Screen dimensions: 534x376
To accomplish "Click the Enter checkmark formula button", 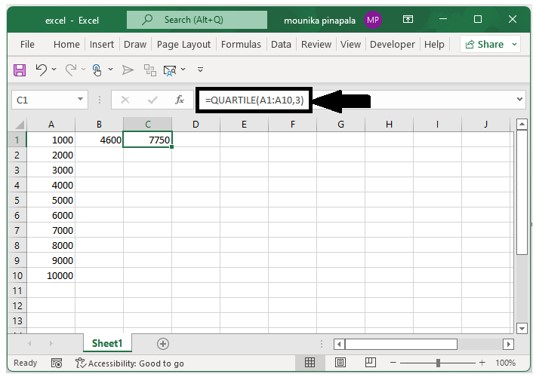I will pos(152,100).
